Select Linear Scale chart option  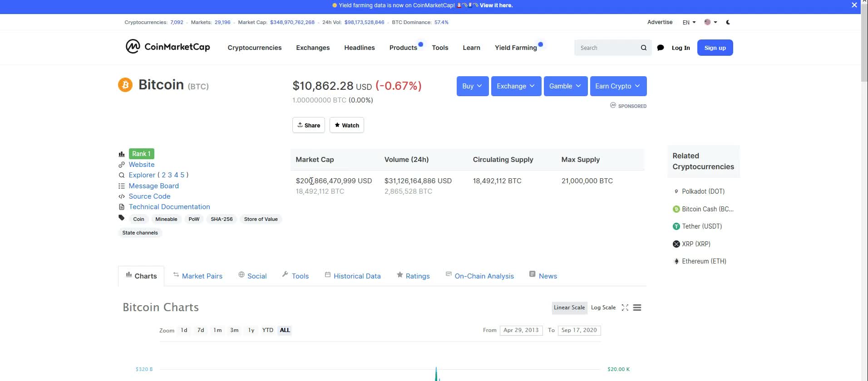coord(569,308)
